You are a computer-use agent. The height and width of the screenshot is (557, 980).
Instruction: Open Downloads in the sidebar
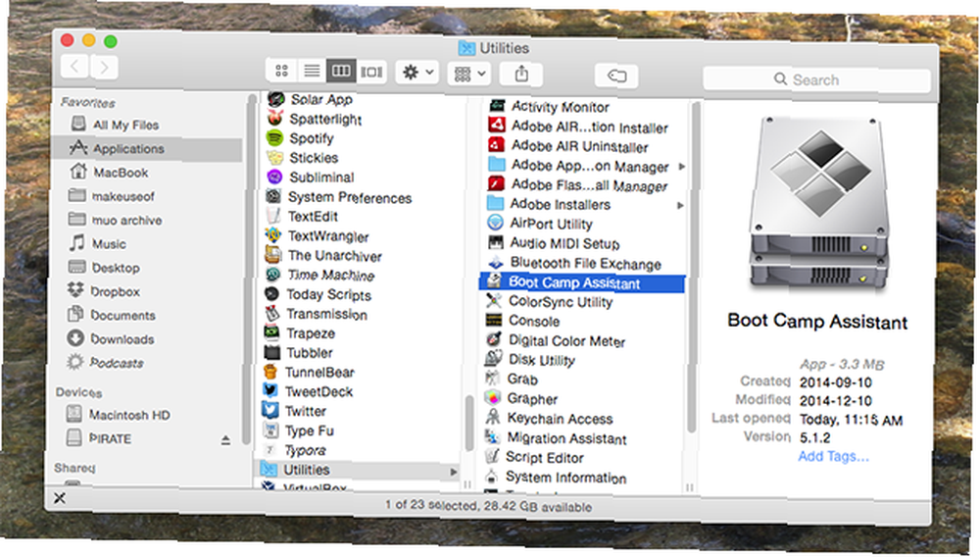122,339
